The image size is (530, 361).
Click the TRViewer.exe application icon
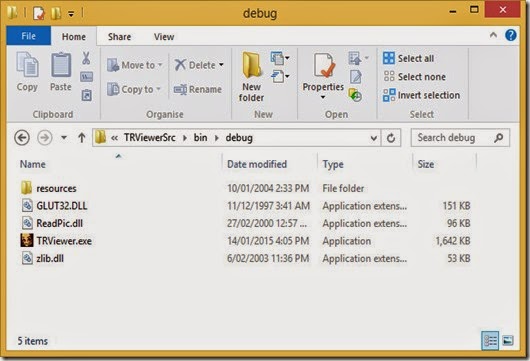click(27, 240)
